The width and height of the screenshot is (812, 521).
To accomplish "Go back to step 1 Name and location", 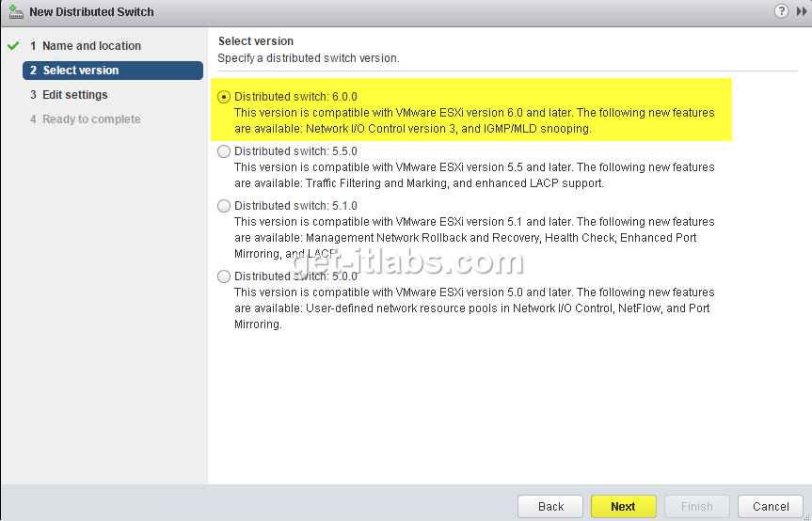I will (91, 46).
